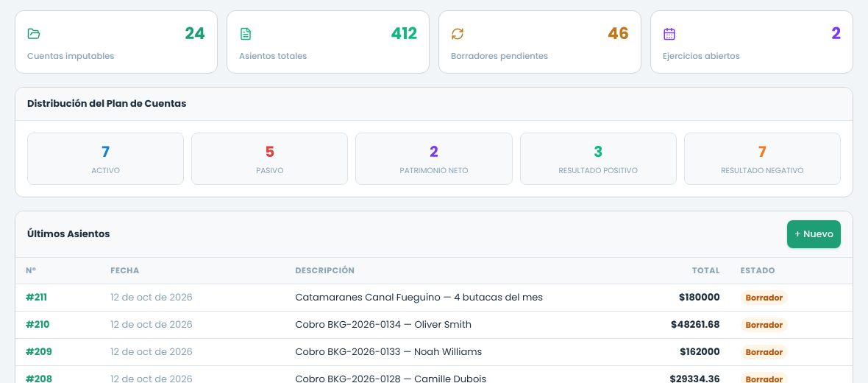Click the date of entry #209
The image size is (868, 383).
point(151,352)
